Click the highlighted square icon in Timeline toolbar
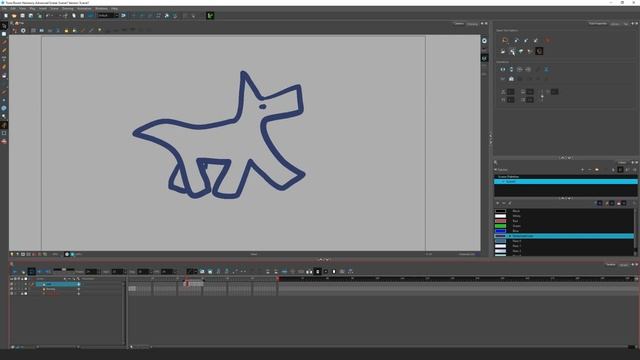The height and width of the screenshot is (360, 640). (x=31, y=271)
